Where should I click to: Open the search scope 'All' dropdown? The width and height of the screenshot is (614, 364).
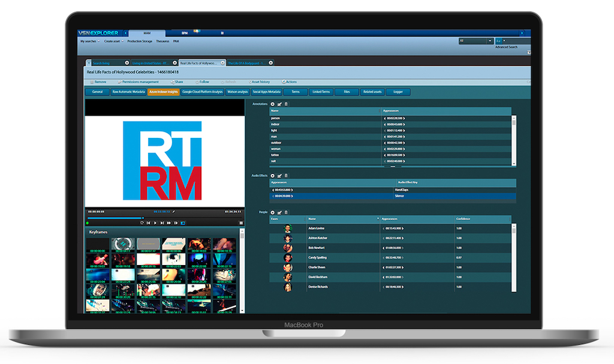475,41
